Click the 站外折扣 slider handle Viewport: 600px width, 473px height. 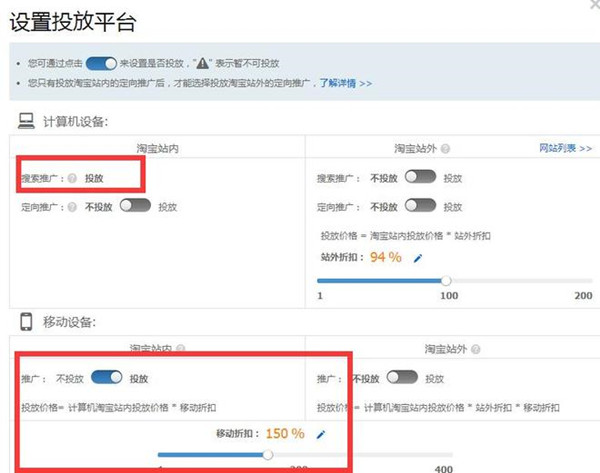tap(446, 281)
